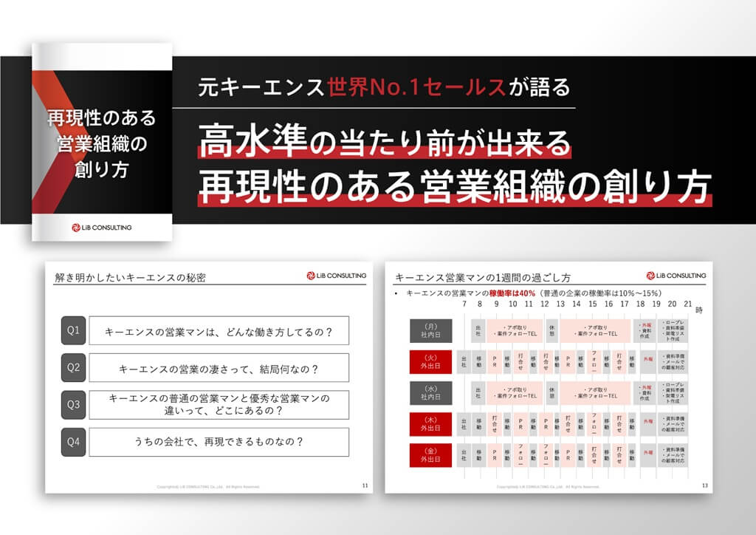Click hour 17 in the schedule header
Viewport: 756px width, 535px height.
pyautogui.click(x=625, y=304)
